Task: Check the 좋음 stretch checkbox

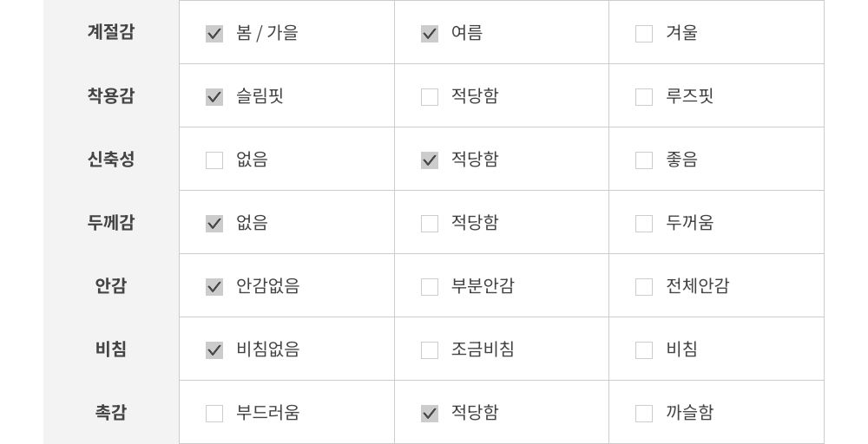Action: [644, 160]
